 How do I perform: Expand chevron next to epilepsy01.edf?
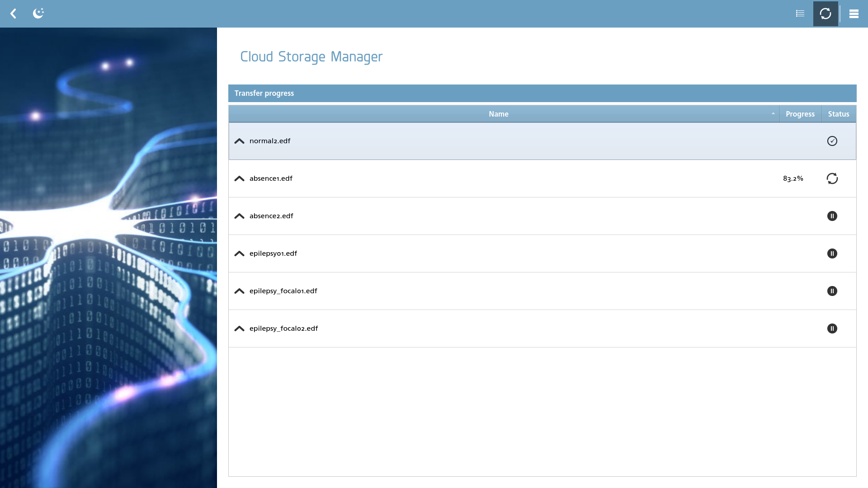(x=240, y=253)
